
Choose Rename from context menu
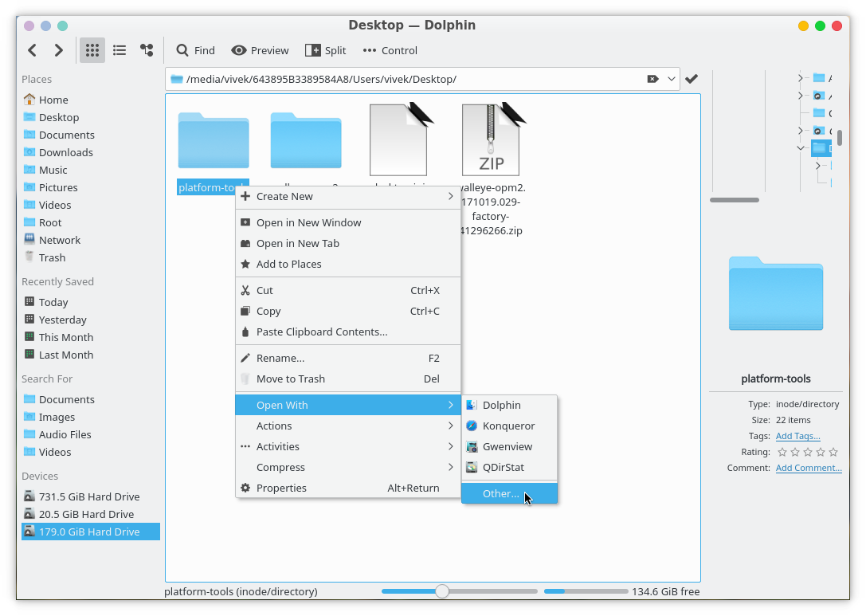tap(348, 358)
